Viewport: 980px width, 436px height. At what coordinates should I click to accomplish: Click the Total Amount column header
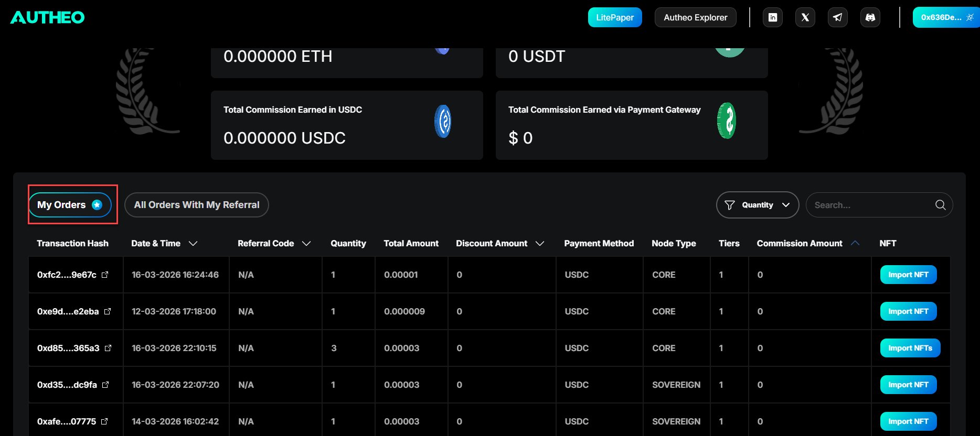(411, 243)
